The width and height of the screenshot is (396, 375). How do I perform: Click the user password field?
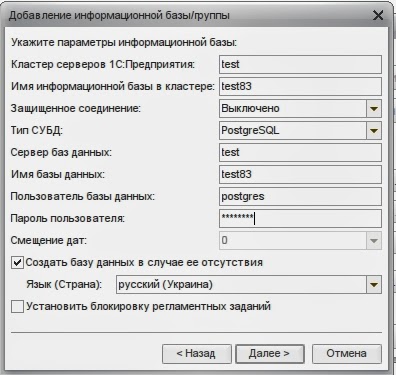pos(300,218)
